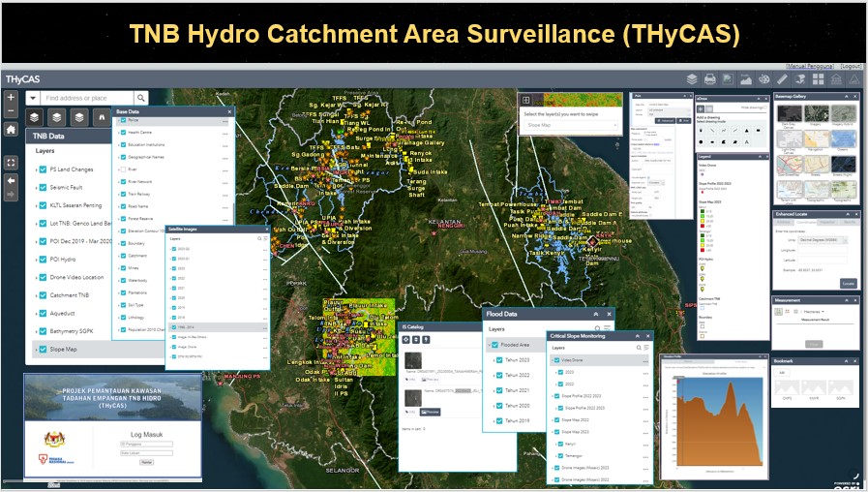Open the Enhanced Locate widget icon in header
This screenshot has width=868, height=492.
[800, 79]
